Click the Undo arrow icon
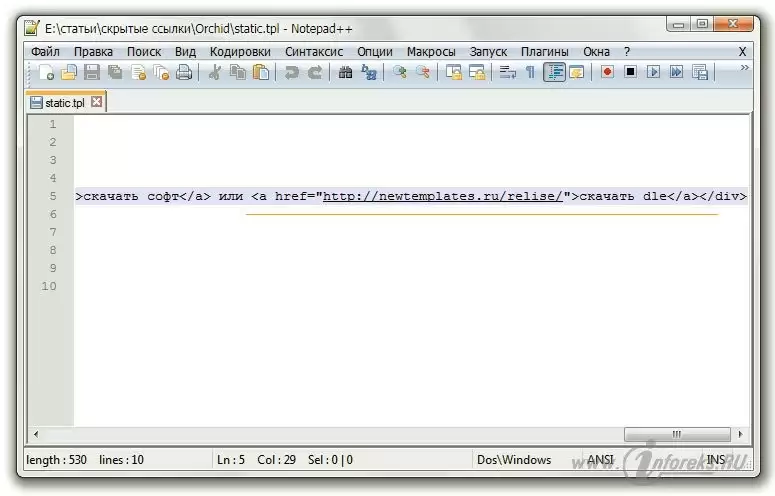The image size is (775, 496). click(291, 72)
